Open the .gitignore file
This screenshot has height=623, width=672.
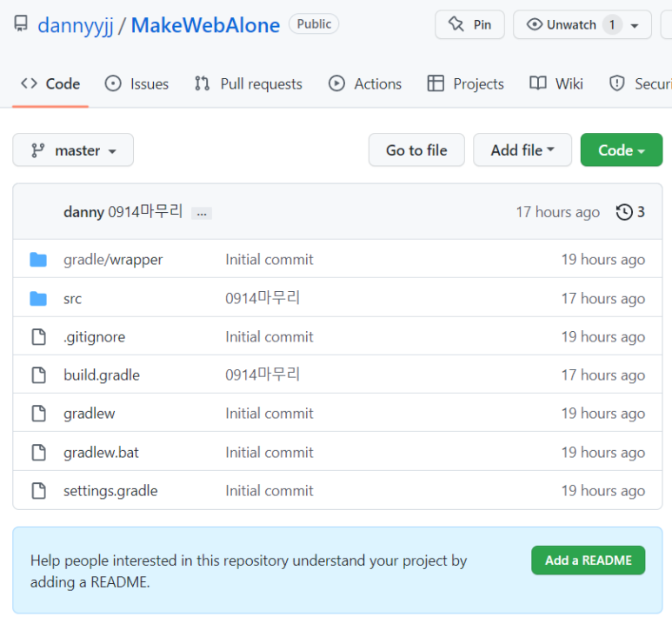coord(94,337)
